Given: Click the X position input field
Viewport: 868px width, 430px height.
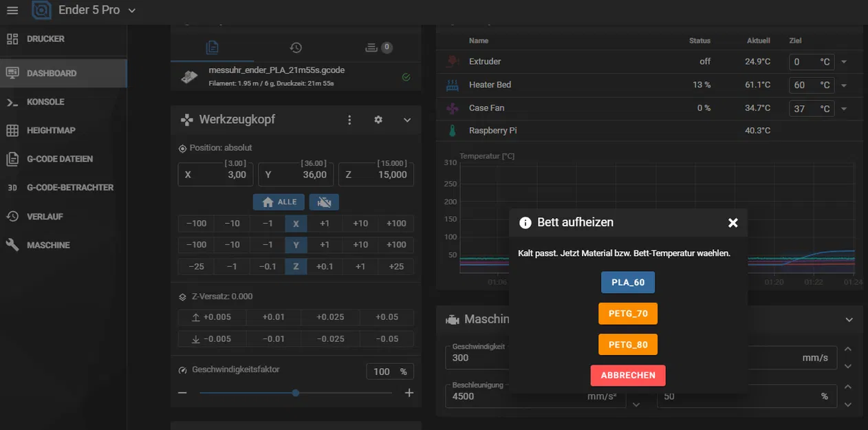Looking at the screenshot, I should (215, 175).
